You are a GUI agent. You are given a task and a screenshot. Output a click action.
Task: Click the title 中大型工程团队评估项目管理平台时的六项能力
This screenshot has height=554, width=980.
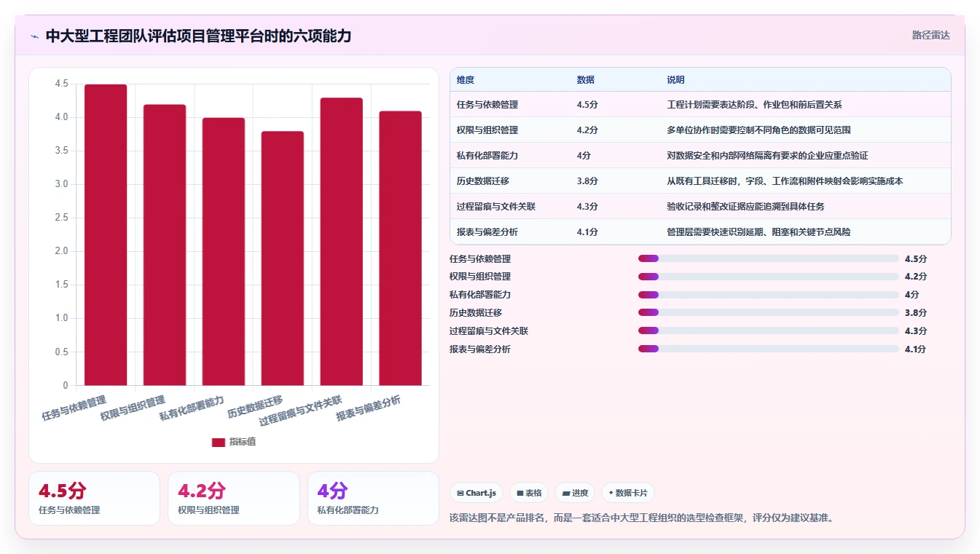coord(198,36)
